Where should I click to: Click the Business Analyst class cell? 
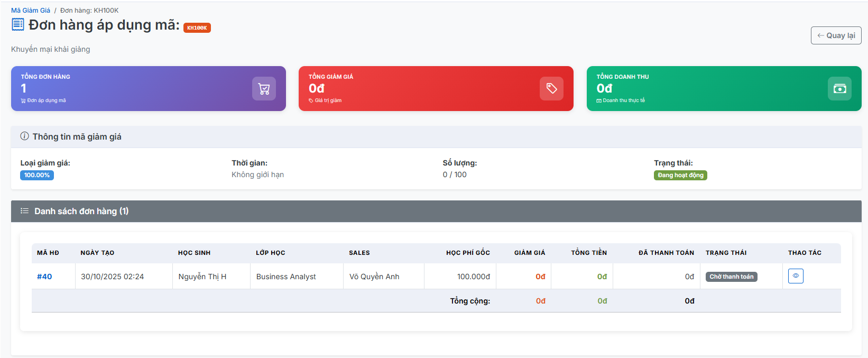tap(286, 277)
